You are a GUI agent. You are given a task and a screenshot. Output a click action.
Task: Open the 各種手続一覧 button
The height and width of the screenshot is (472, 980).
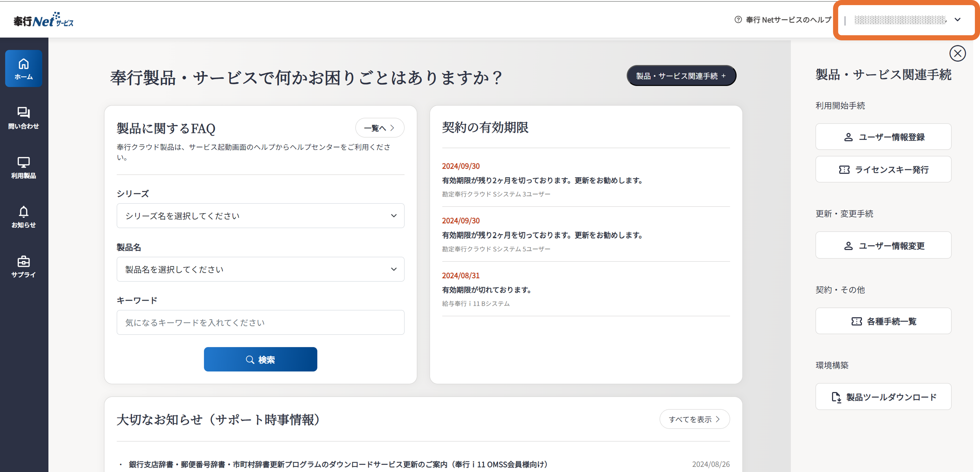tap(883, 321)
